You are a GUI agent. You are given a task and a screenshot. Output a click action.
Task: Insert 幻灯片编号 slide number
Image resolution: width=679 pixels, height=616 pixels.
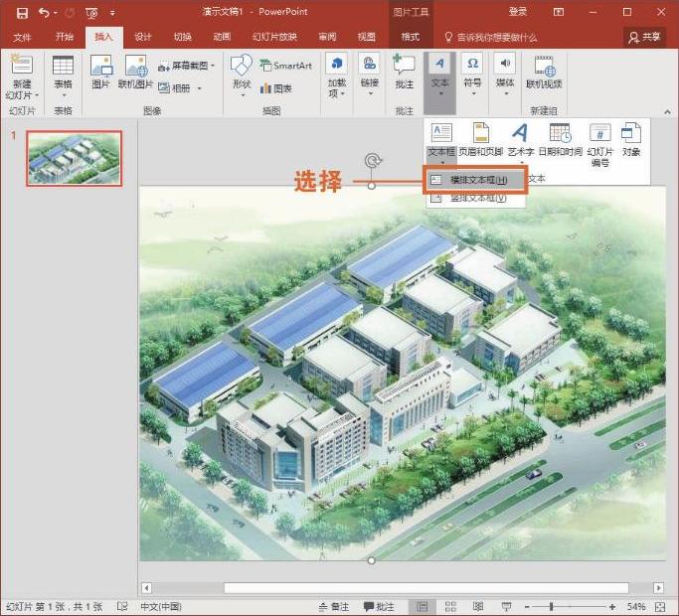[x=599, y=145]
